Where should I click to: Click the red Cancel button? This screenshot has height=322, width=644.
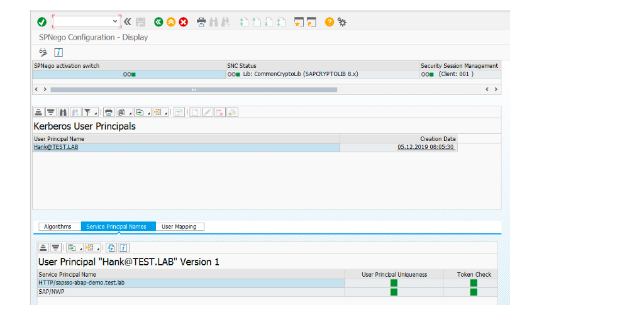(183, 22)
